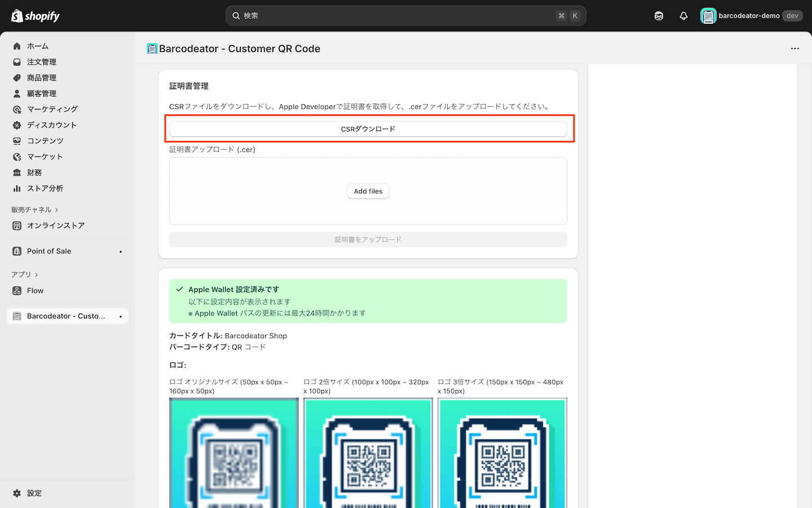
Task: Open the original size logo preview
Action: 233,452
